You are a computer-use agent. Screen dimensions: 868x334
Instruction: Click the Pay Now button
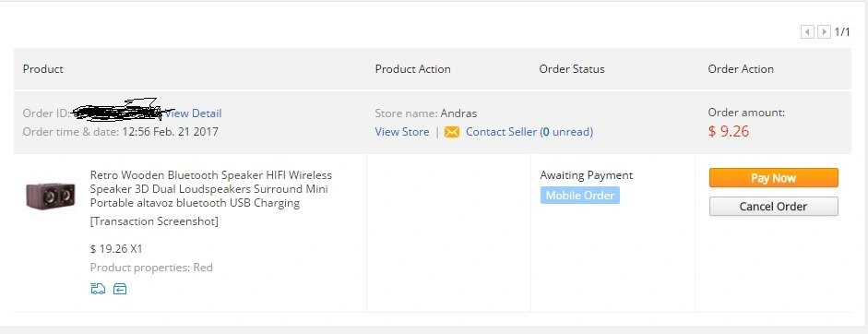click(773, 178)
